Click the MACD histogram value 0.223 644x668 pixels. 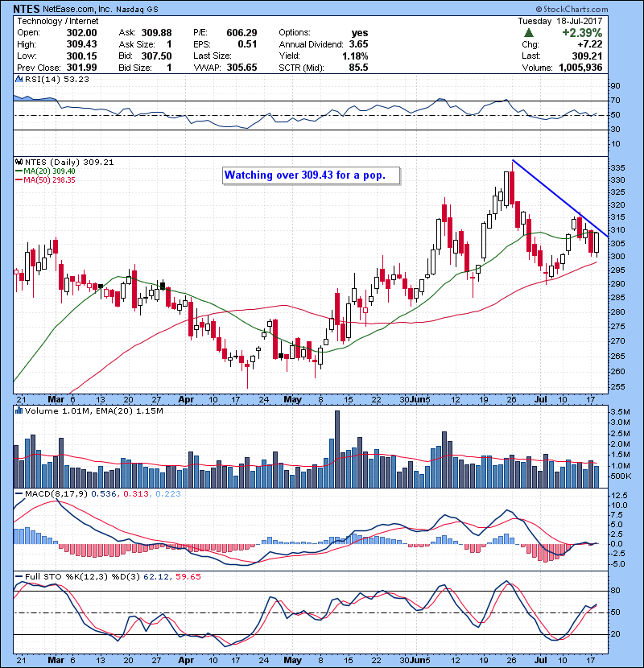168,494
